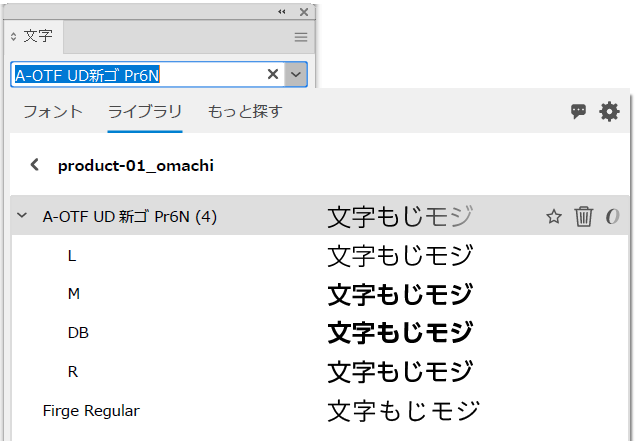
Task: Open font panel settings gear
Action: [609, 112]
